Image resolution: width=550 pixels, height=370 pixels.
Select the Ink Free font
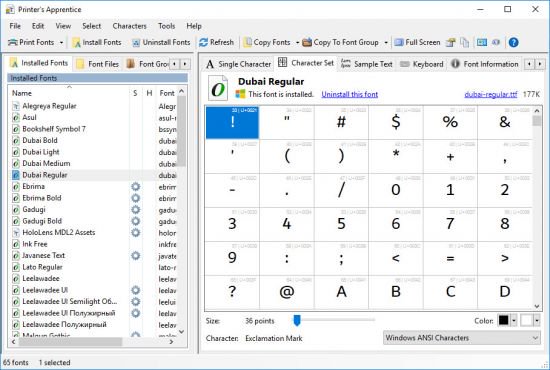click(35, 244)
